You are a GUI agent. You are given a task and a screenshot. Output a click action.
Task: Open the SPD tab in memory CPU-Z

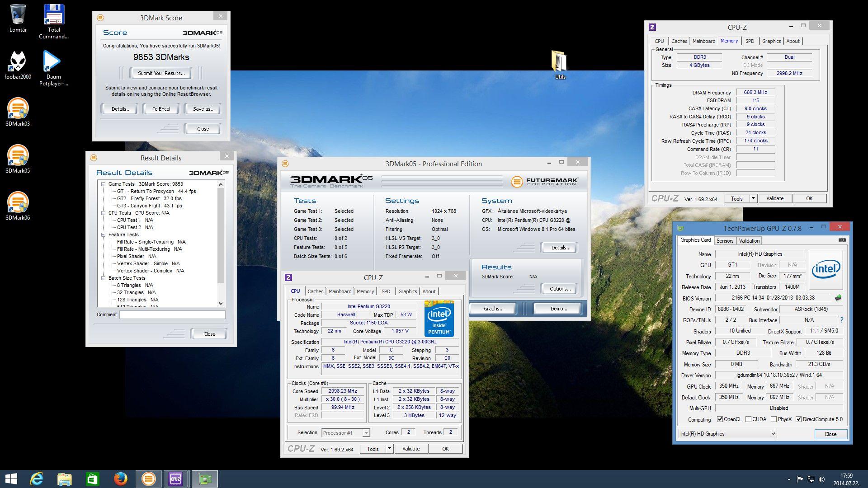point(750,41)
